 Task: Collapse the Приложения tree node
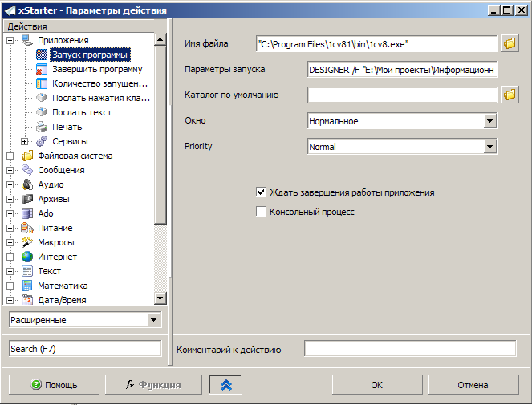tap(10, 40)
